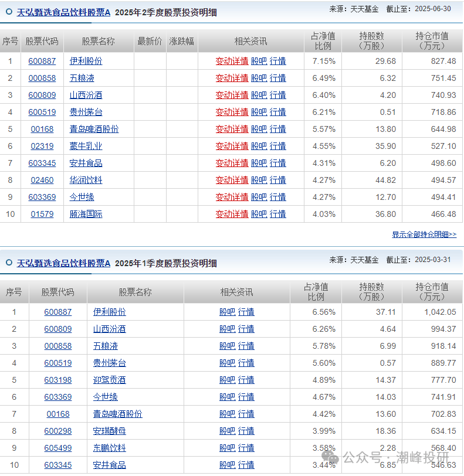This screenshot has height=476, width=464.
Task: Open 股吧 for 迎驾贡酒
Action: point(227,380)
